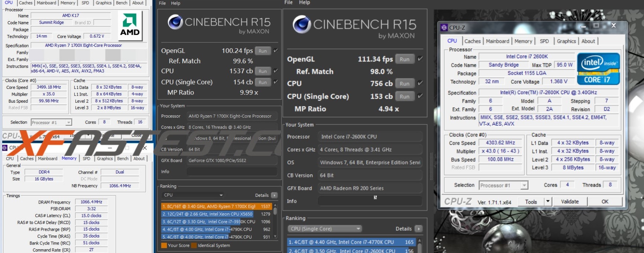
Task: Click the Validate button in Intel CPU-Z
Action: point(570,202)
